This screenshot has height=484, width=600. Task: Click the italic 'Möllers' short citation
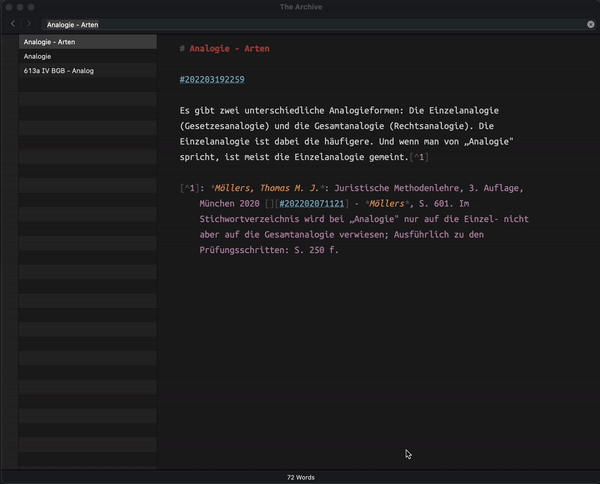386,204
